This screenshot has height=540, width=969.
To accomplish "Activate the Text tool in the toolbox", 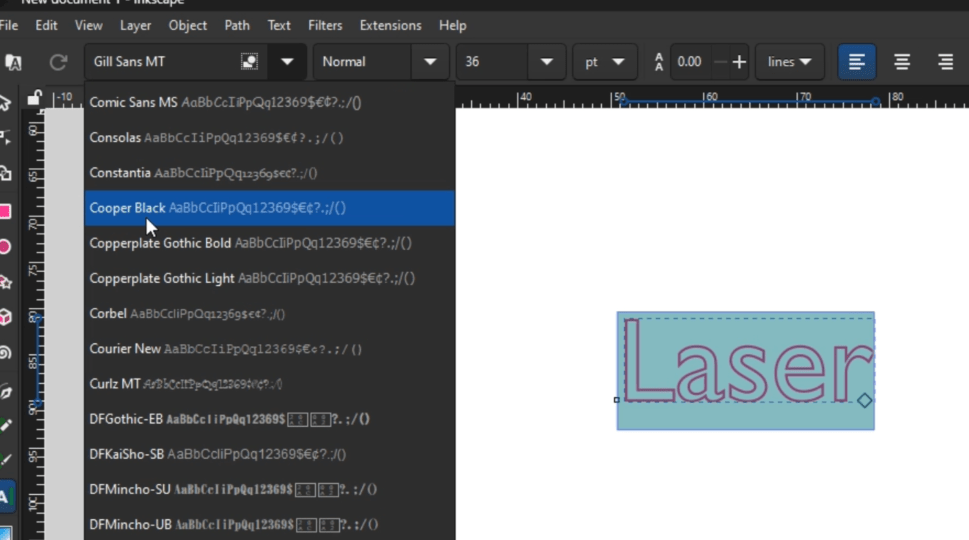I will point(5,496).
